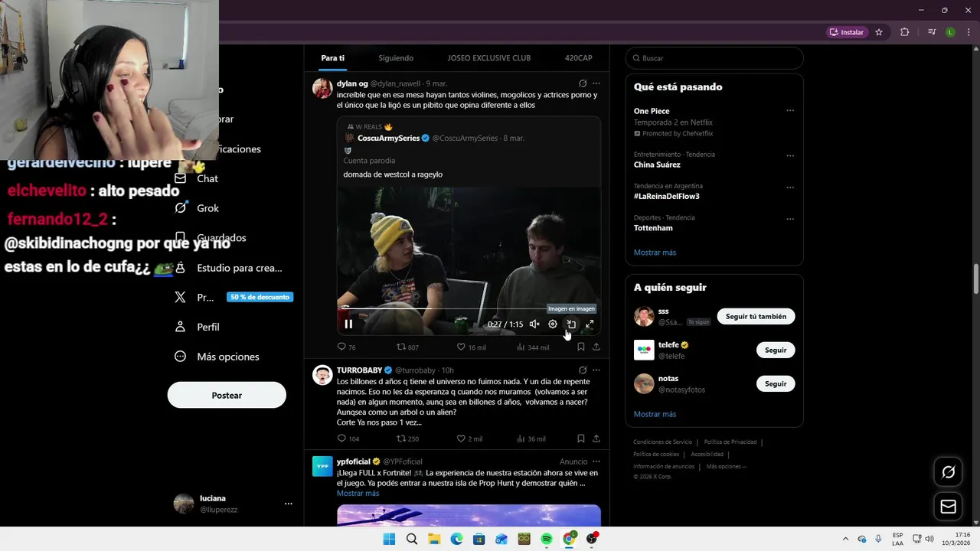Open options for One Piece trend
The width and height of the screenshot is (980, 551).
pyautogui.click(x=790, y=111)
